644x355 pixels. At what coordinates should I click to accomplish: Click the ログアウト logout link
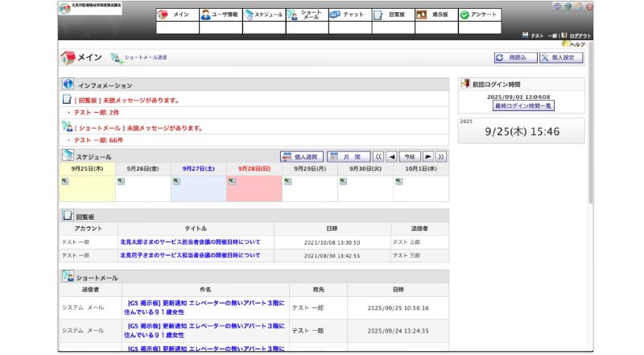tap(578, 36)
